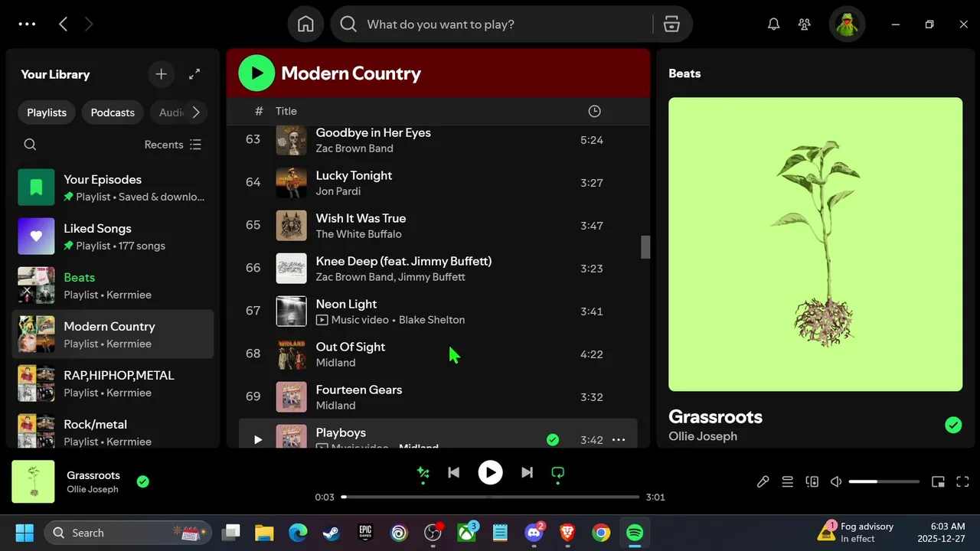Image resolution: width=980 pixels, height=551 pixels.
Task: Open the Zac Brown Band link under Goodbye in Her Eyes
Action: 354,148
